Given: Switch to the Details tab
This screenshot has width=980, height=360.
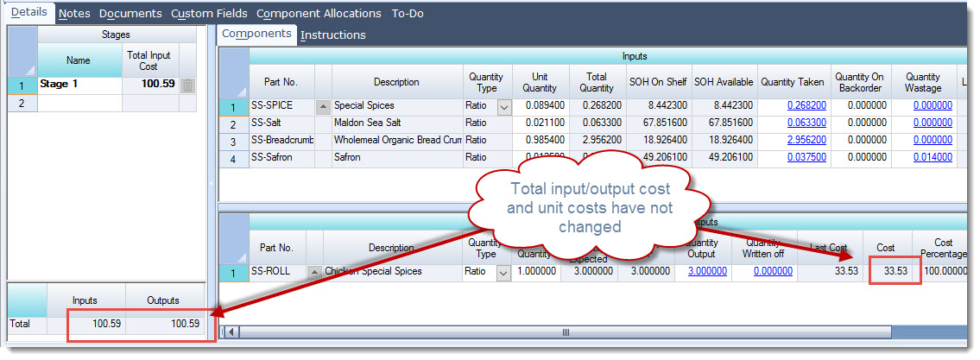Looking at the screenshot, I should (28, 12).
